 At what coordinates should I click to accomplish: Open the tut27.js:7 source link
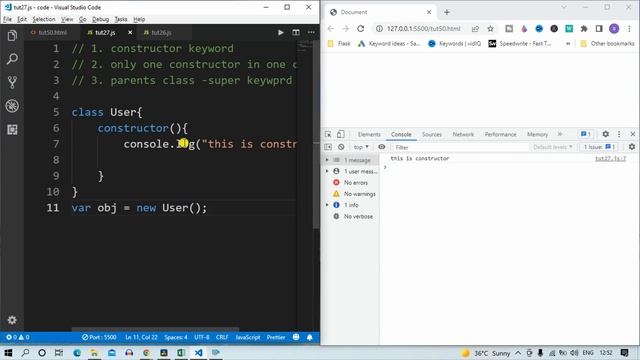[x=610, y=158]
